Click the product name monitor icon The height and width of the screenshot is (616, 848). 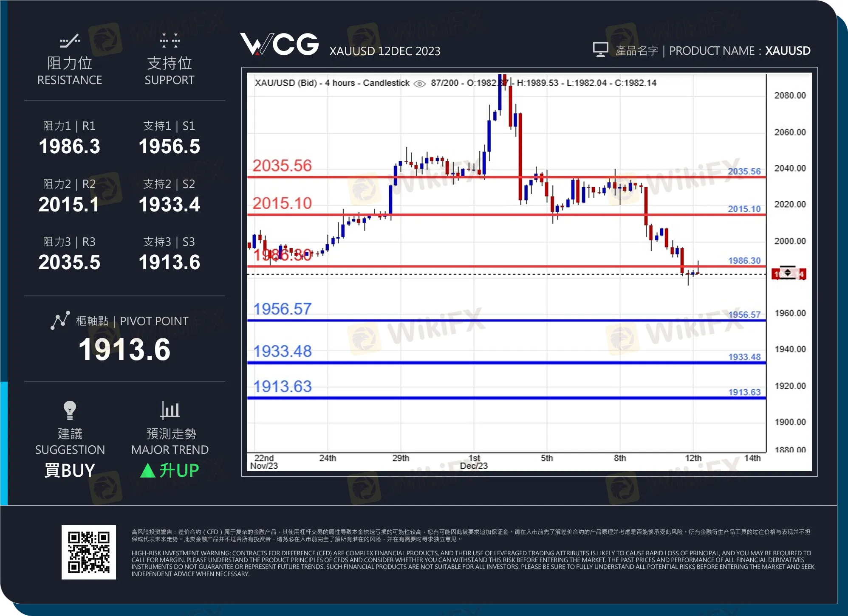pos(600,50)
